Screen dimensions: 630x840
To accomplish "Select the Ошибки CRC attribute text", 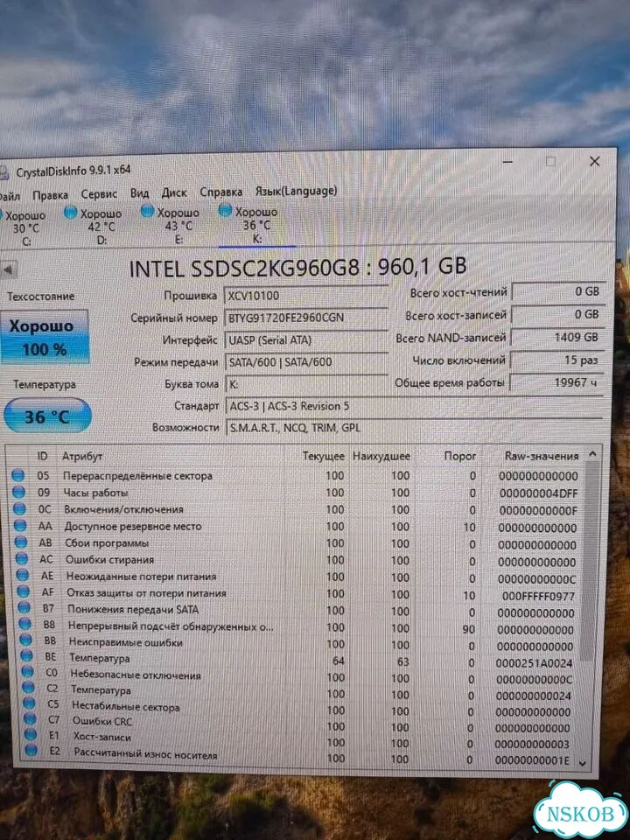I will coord(102,721).
